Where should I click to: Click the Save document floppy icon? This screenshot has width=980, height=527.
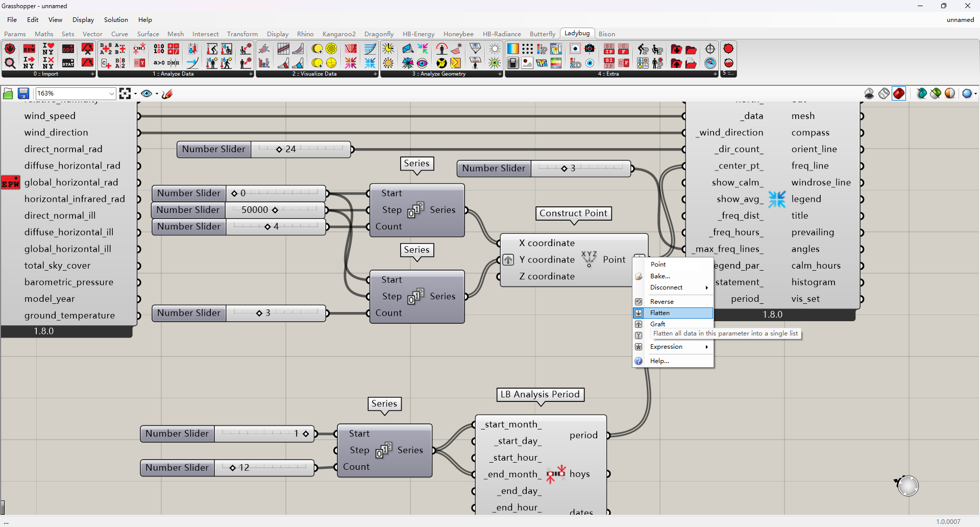click(23, 93)
